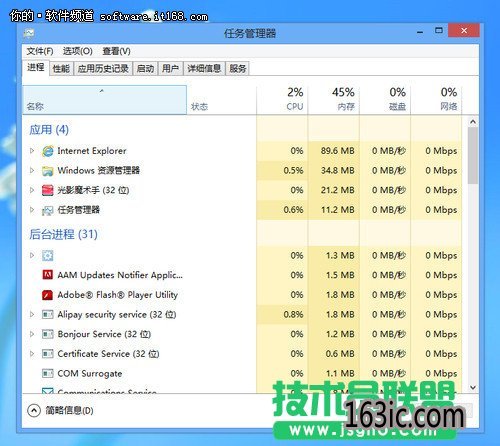This screenshot has width=500, height=446.
Task: Minimize the Task Manager window
Action: [x=420, y=32]
